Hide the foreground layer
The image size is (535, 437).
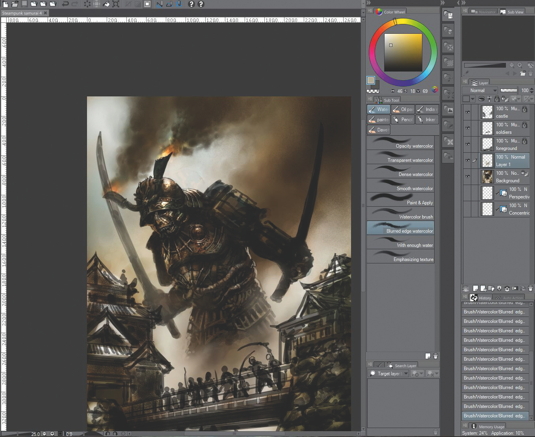click(467, 144)
